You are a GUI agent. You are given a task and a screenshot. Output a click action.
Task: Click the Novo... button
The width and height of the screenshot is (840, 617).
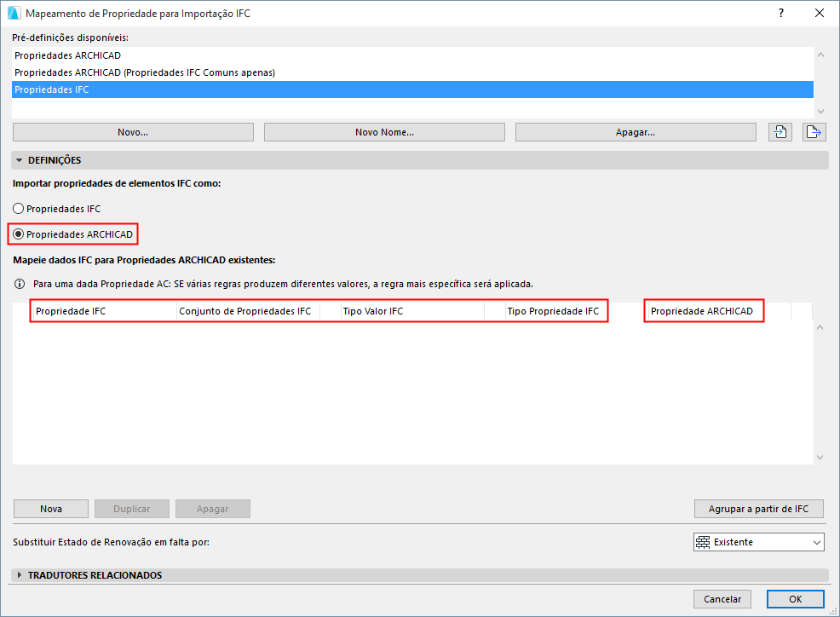[133, 132]
